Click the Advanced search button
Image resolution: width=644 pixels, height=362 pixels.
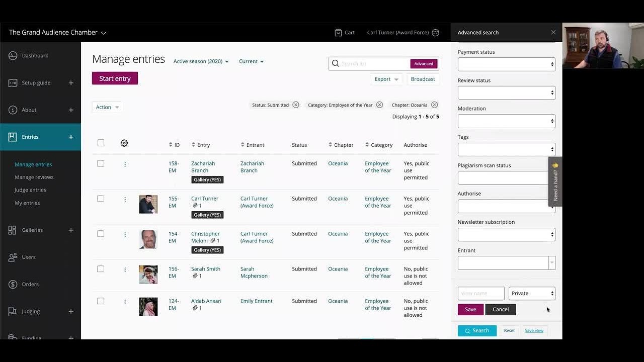[424, 64]
